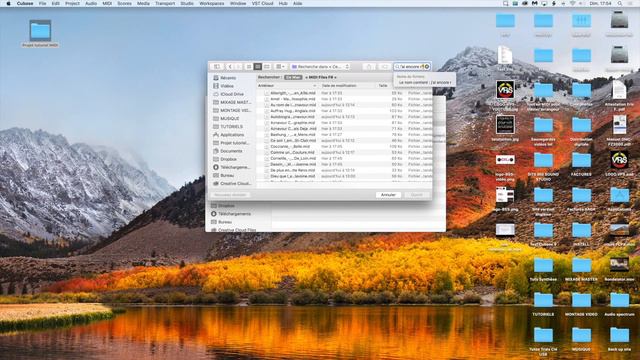Open Creative Cloud... in the front dialog sidebar
Image resolution: width=640 pixels, height=360 pixels.
[x=232, y=184]
